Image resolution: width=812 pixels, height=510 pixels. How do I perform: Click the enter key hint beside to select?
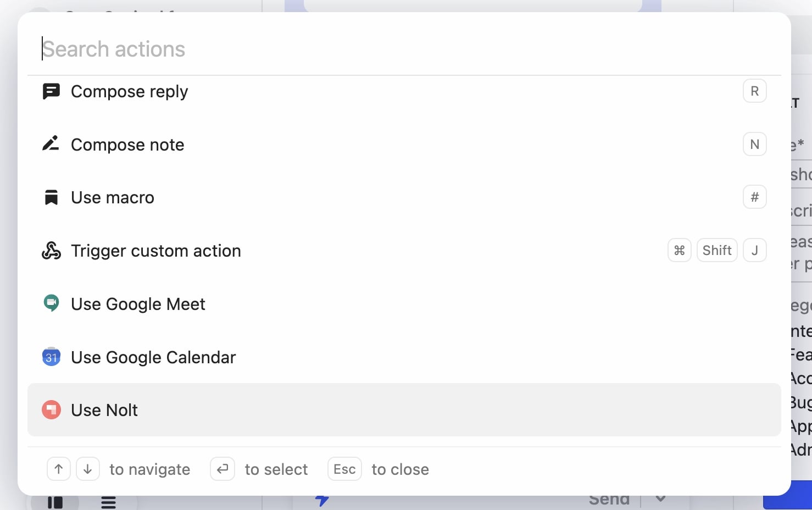coord(222,469)
